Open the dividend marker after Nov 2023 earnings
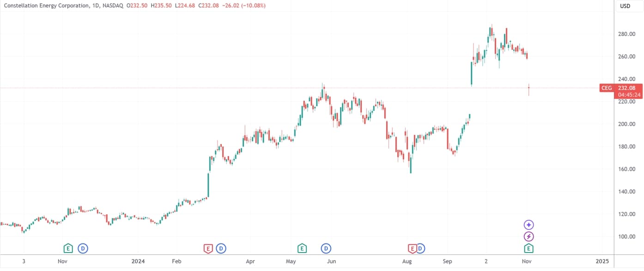644x271 pixels. (x=83, y=248)
